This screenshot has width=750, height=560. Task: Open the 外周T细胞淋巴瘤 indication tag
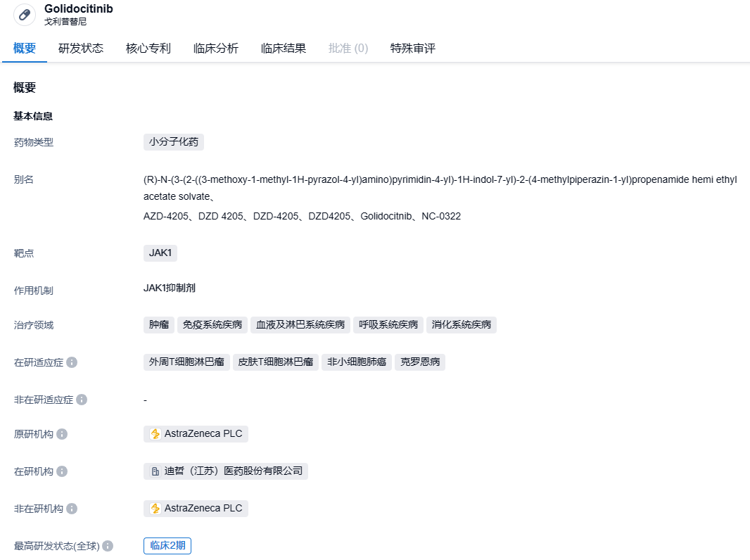click(x=186, y=362)
